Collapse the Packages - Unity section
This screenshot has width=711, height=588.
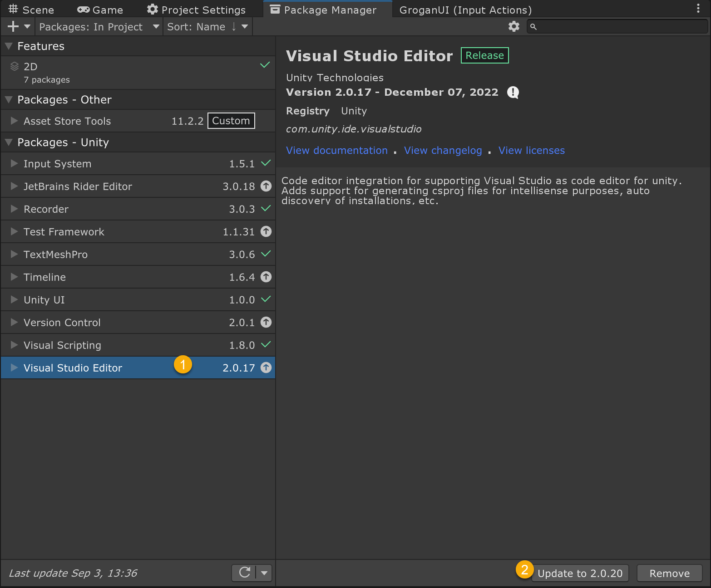point(9,142)
